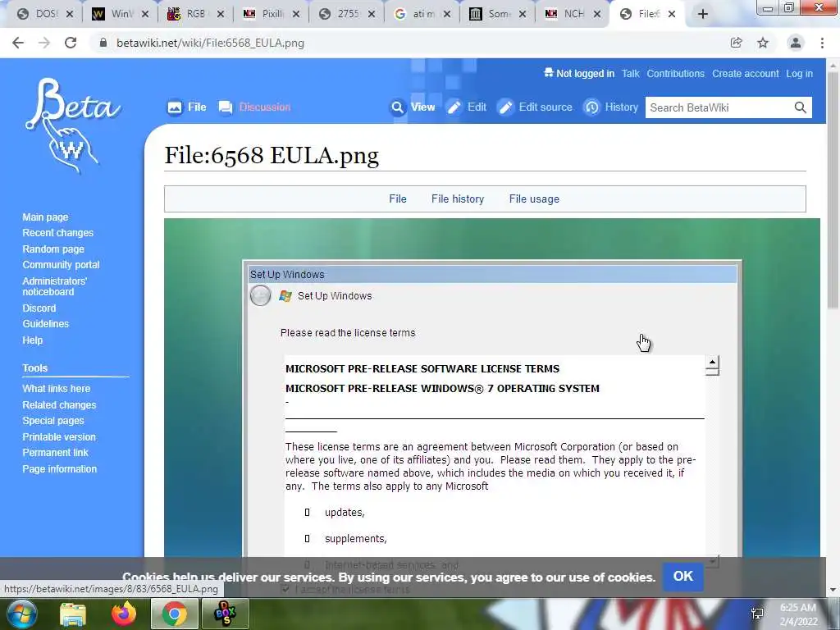This screenshot has width=840, height=630.
Task: Click the Search BetaWiki input field
Action: click(719, 107)
